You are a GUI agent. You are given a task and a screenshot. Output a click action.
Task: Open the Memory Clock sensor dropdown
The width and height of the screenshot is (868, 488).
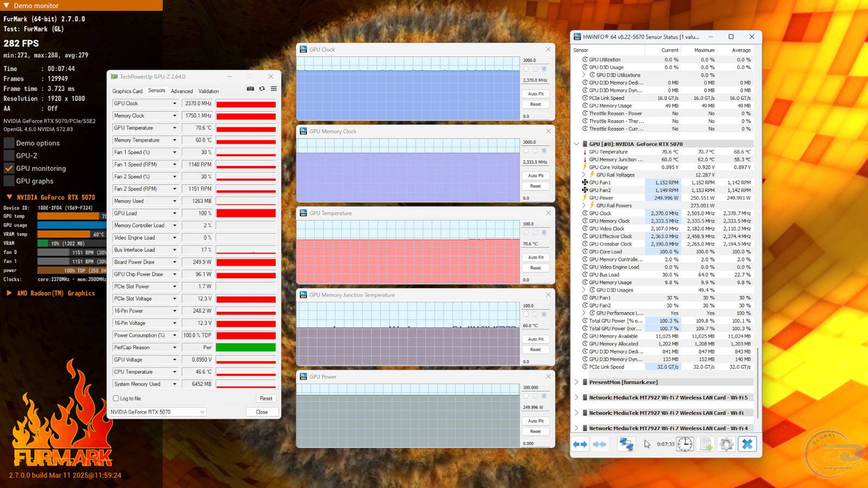(x=175, y=116)
